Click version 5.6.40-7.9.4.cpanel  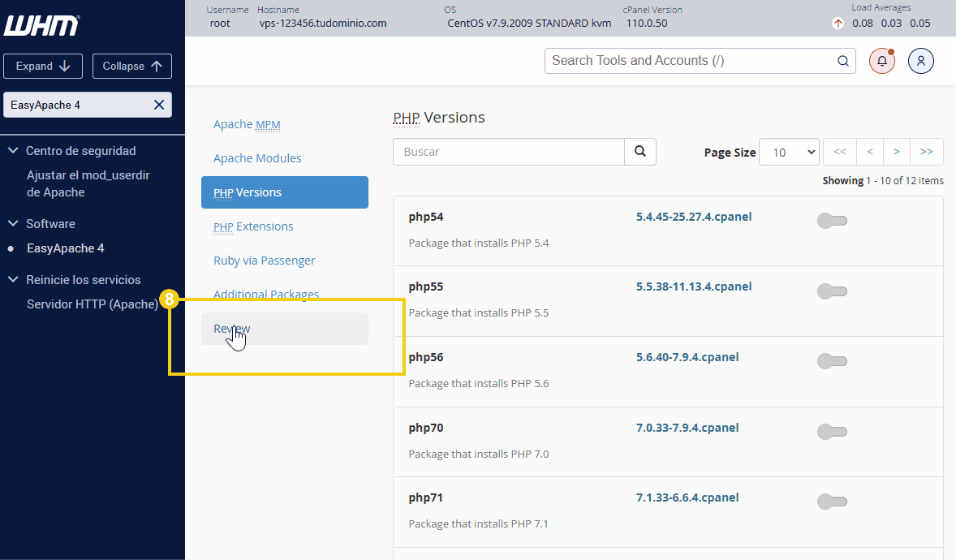[687, 357]
